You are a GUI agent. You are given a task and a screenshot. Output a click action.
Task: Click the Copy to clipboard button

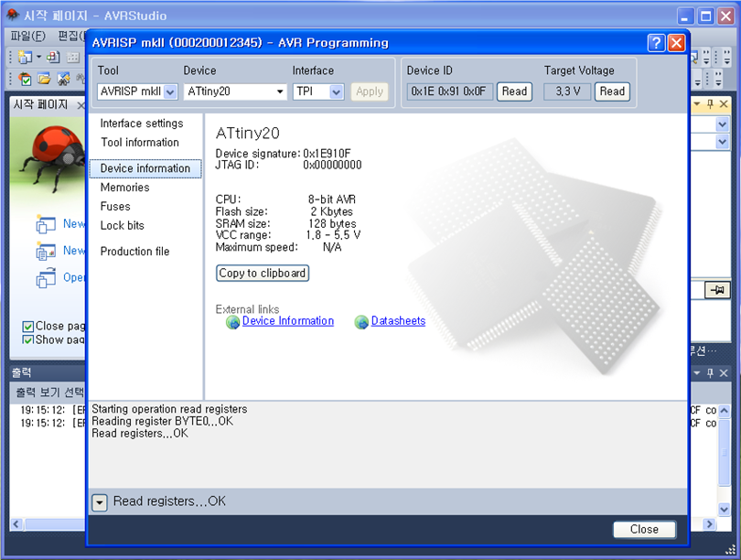(x=263, y=274)
